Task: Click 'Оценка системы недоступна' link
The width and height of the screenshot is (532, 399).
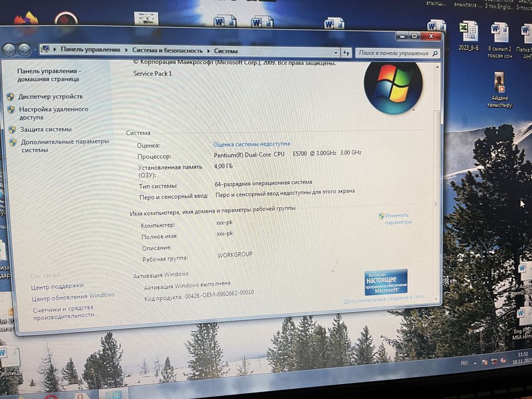Action: [x=251, y=144]
